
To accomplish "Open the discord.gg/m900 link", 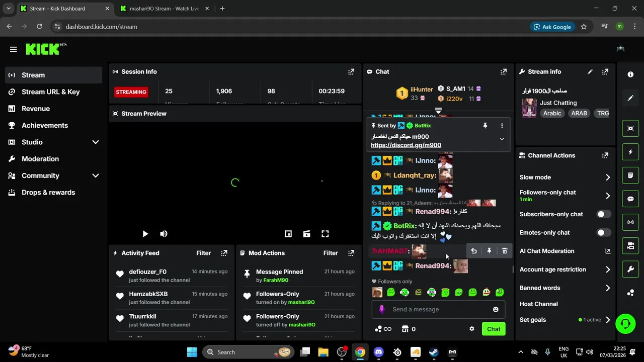I will tap(406, 145).
